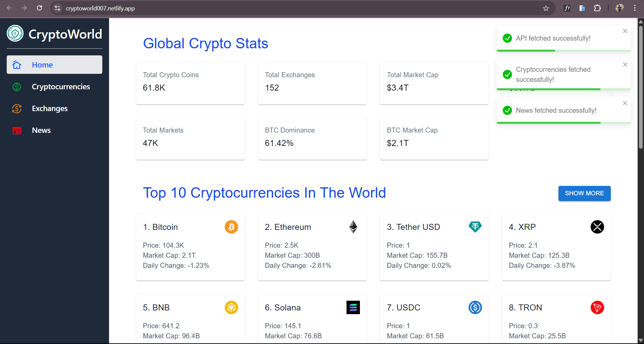This screenshot has height=344, width=644.
Task: Go to News in the sidebar
Action: click(x=54, y=131)
